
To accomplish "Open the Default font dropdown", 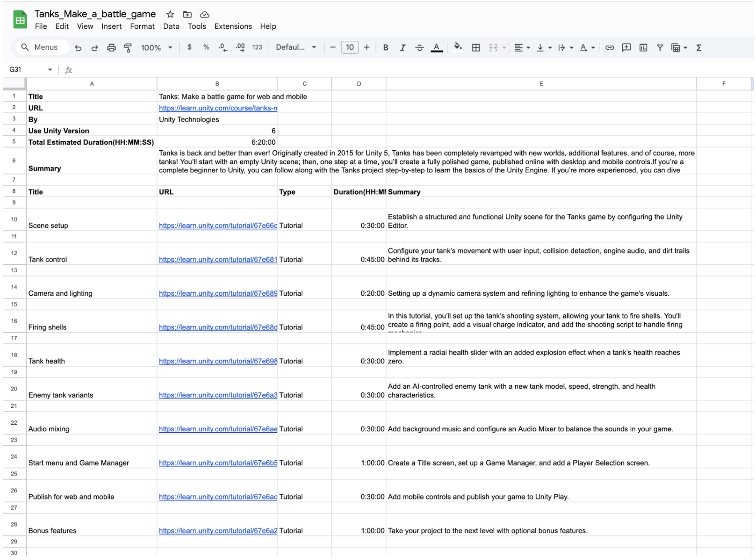I will click(x=296, y=47).
